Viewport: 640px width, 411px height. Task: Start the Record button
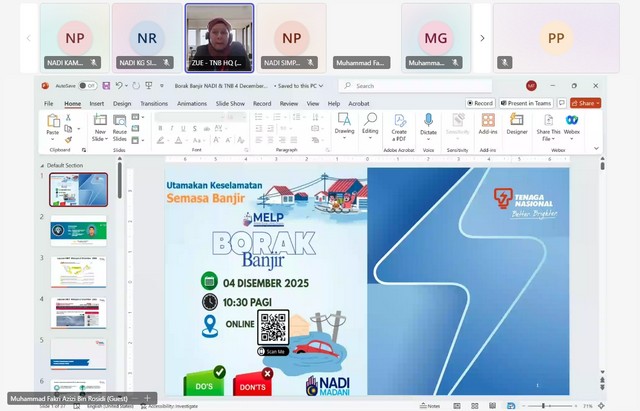pyautogui.click(x=479, y=103)
